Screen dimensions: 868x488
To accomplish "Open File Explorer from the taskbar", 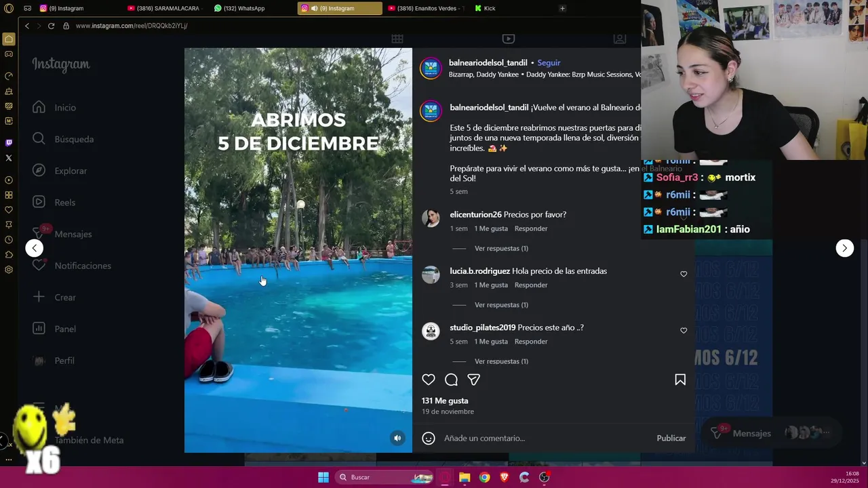I will point(465,477).
